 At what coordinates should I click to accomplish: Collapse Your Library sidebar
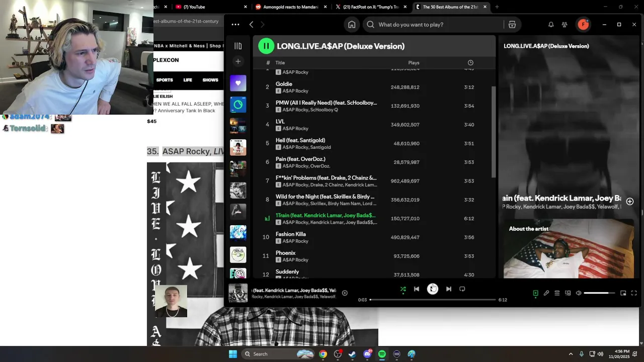coord(238,46)
